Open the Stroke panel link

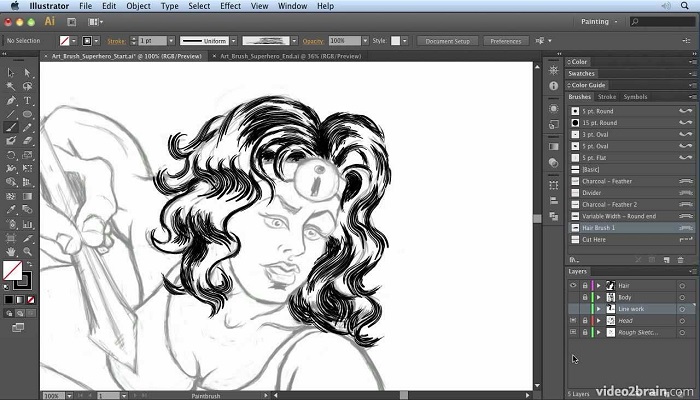116,41
